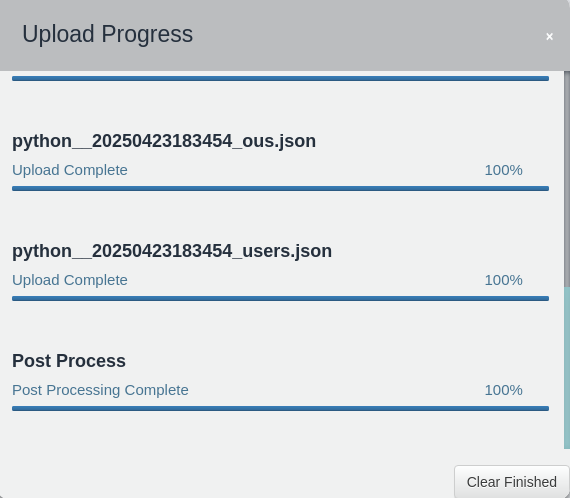This screenshot has height=498, width=570.
Task: Click the gray scrollbar thumb of the upload list
Action: coord(567,179)
